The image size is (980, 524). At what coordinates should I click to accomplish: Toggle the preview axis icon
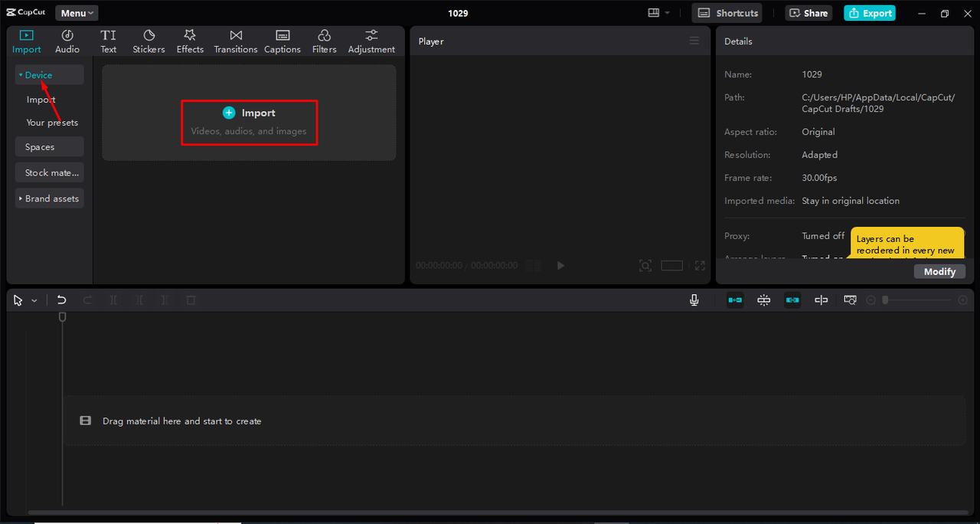[822, 300]
